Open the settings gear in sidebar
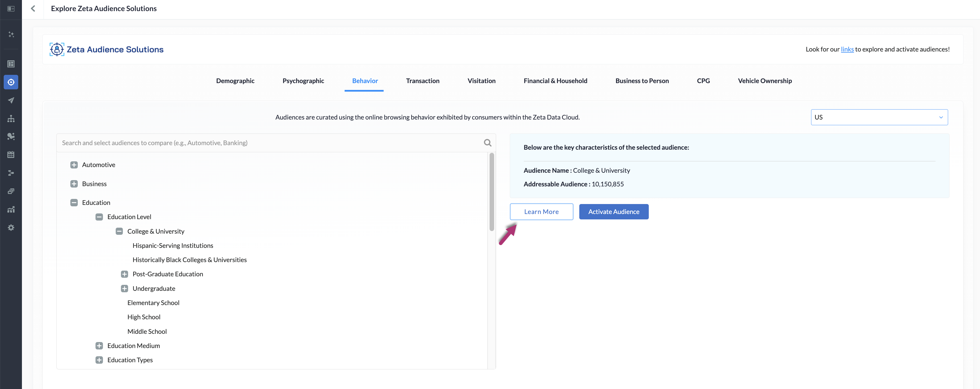 point(11,227)
